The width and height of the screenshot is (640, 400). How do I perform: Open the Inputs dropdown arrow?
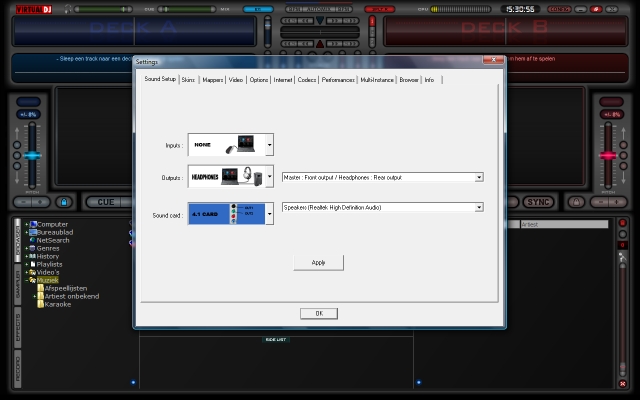tap(269, 144)
